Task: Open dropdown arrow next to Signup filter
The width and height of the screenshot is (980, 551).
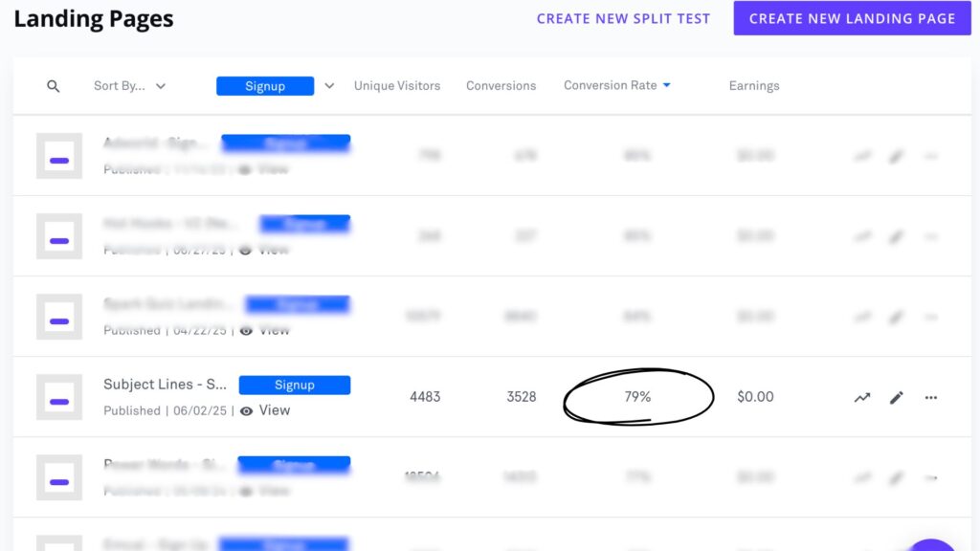Action: tap(329, 86)
